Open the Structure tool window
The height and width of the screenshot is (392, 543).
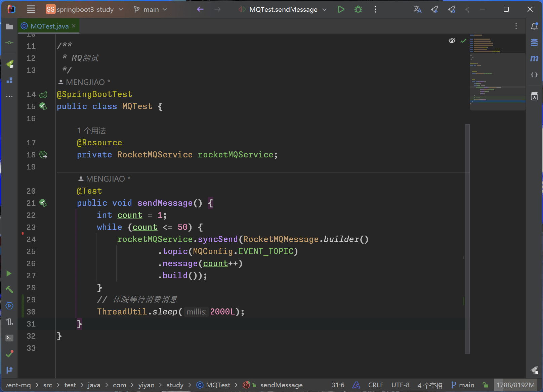coord(9,80)
